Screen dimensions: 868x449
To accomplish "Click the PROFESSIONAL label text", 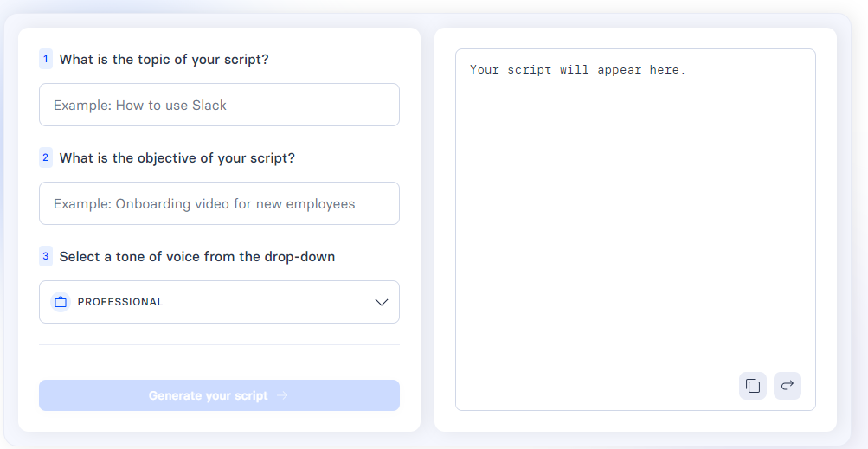I will 120,302.
